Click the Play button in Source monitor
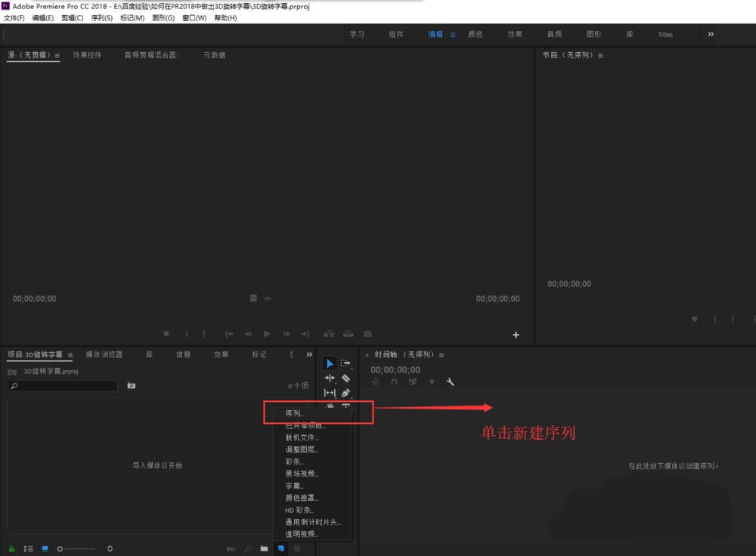The width and height of the screenshot is (756, 556). [267, 333]
